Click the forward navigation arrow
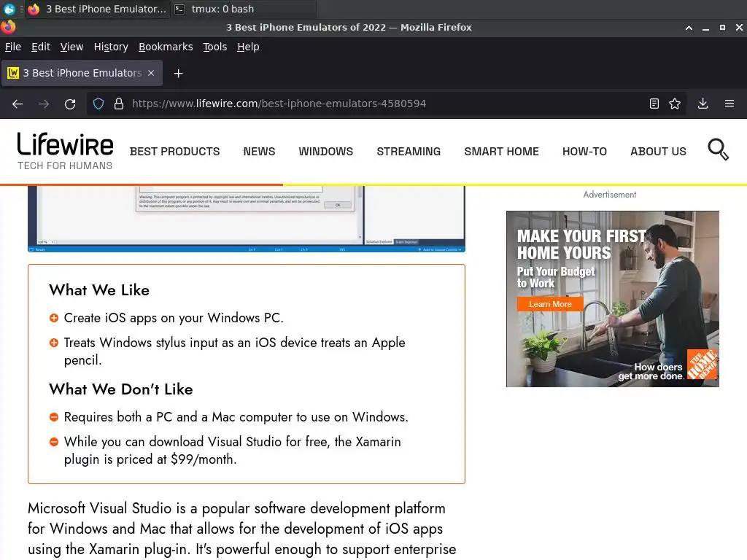Image resolution: width=747 pixels, height=560 pixels. (44, 104)
